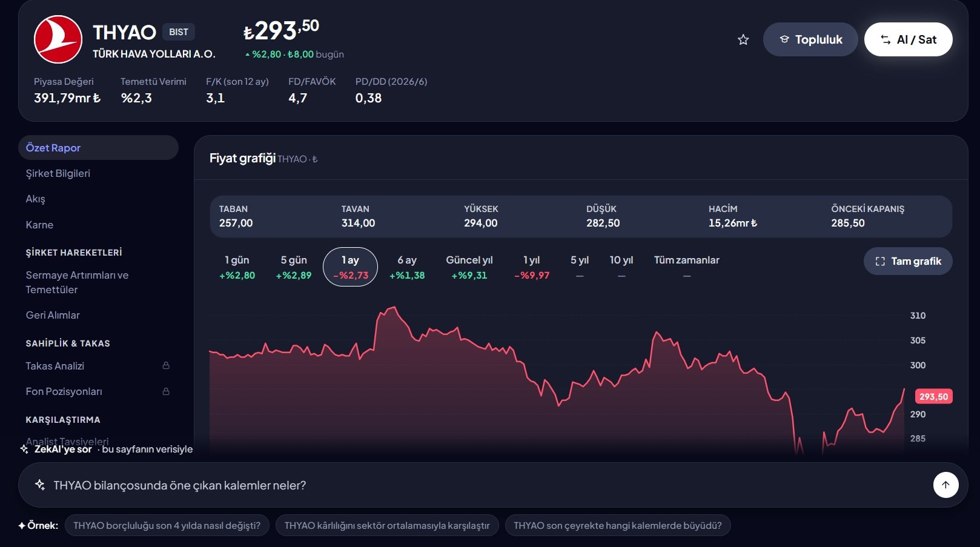The width and height of the screenshot is (980, 547).
Task: Select the 1 gün chart range
Action: point(237,267)
